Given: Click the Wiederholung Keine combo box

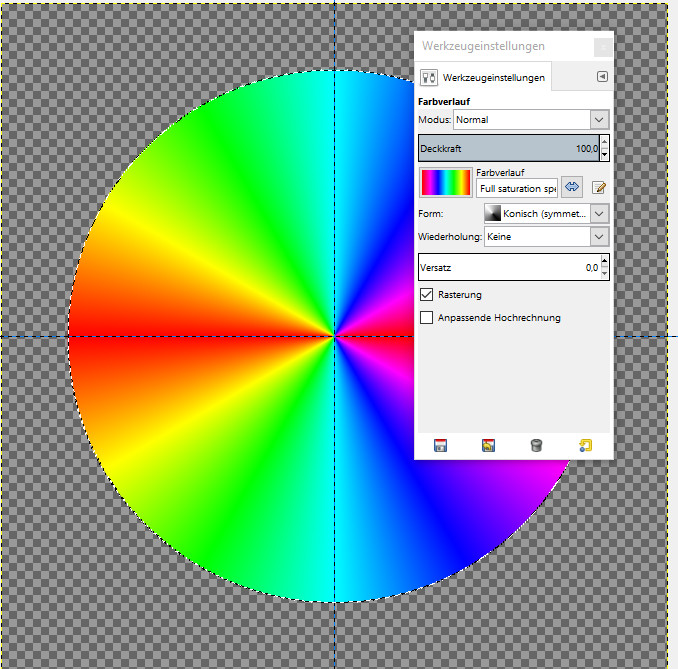Looking at the screenshot, I should tap(547, 237).
